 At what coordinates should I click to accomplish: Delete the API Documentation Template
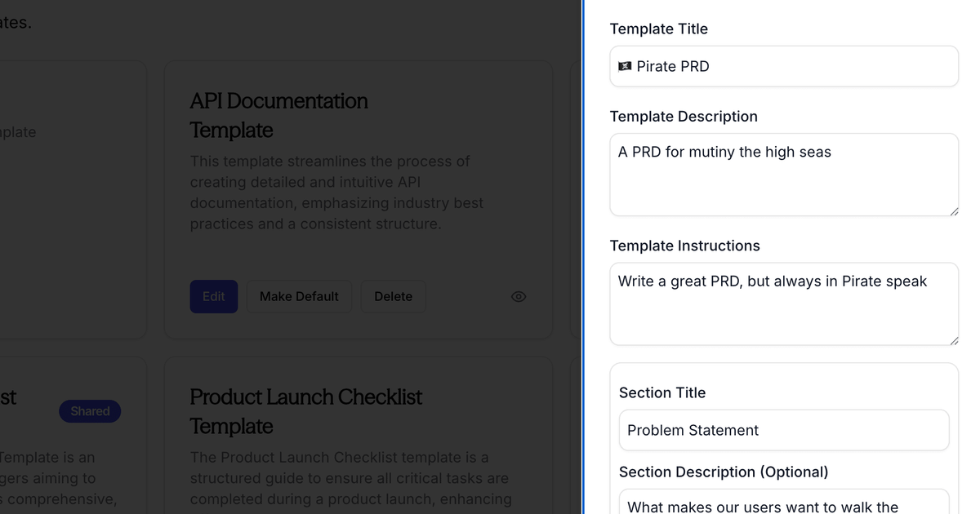(x=393, y=297)
